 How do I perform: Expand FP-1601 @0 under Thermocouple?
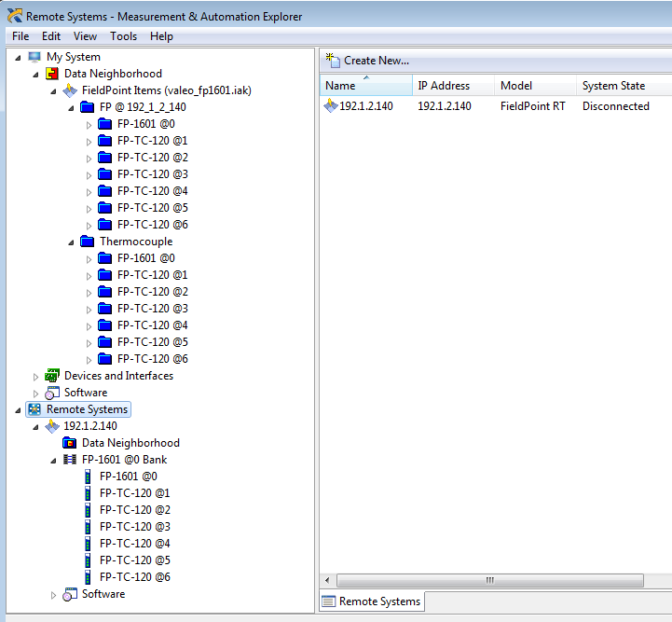(x=89, y=259)
